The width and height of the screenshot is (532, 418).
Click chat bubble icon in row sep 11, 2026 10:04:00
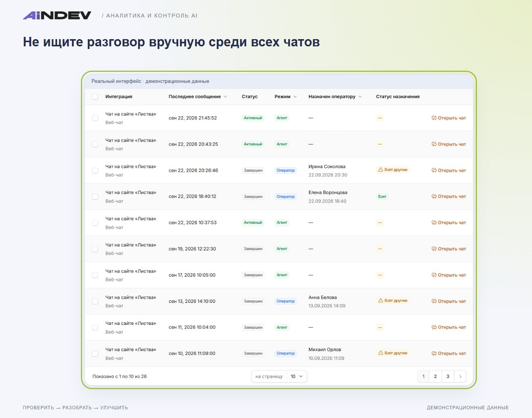click(x=434, y=327)
